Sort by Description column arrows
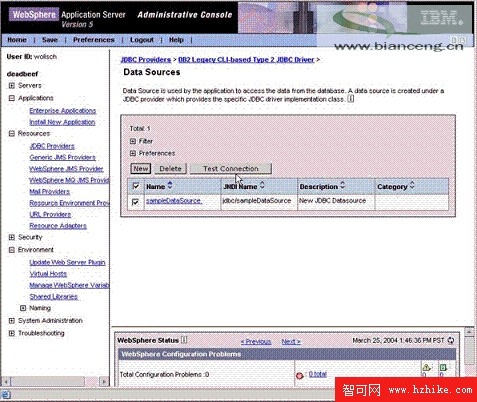 pos(343,185)
